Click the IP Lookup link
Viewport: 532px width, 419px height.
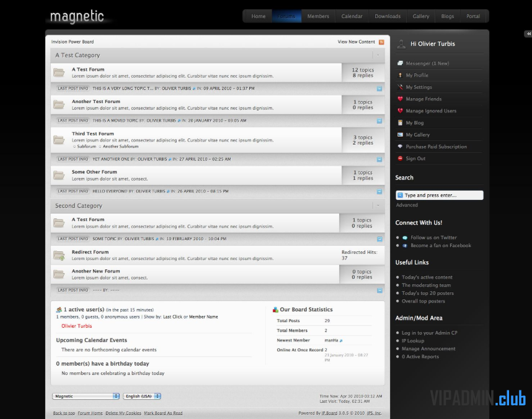coord(413,341)
